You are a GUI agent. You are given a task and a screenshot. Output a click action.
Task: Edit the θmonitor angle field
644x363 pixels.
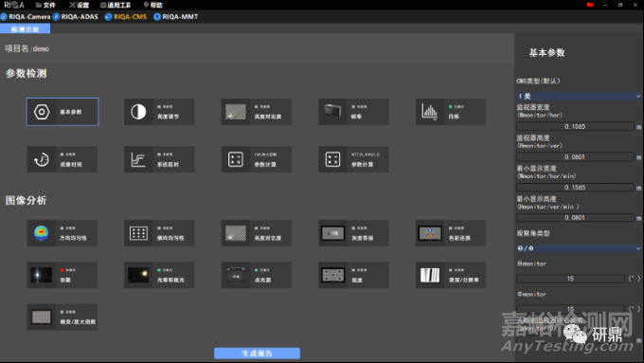[570, 279]
